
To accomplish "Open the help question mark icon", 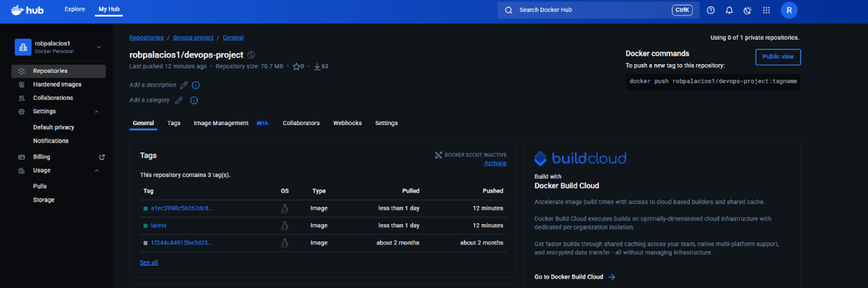I will click(711, 10).
